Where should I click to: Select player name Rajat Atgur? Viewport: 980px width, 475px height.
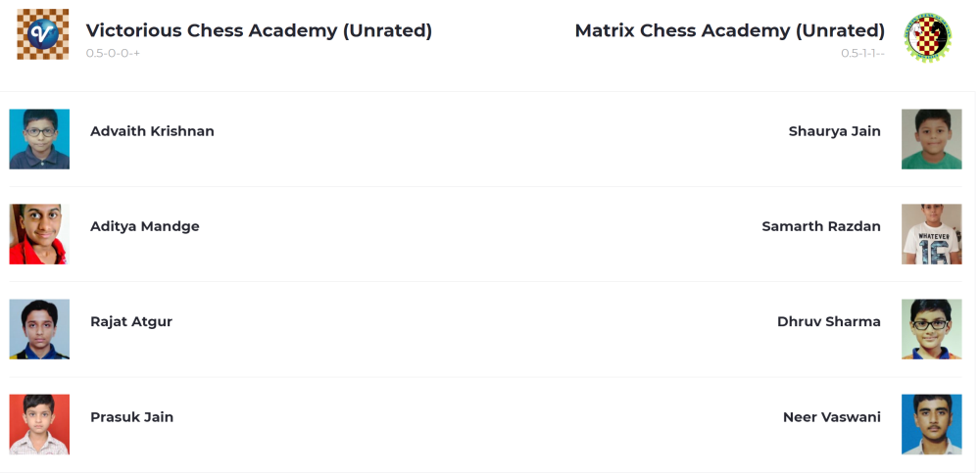click(x=131, y=321)
